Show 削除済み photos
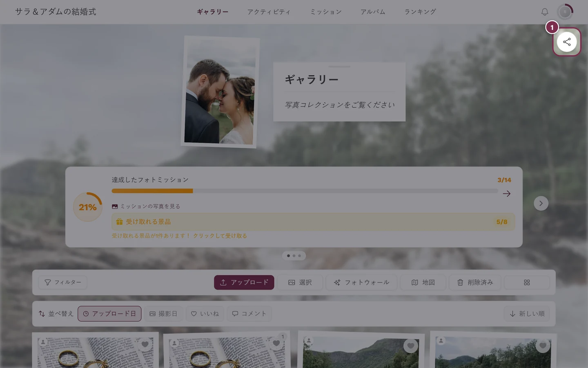588x368 pixels. tap(475, 283)
